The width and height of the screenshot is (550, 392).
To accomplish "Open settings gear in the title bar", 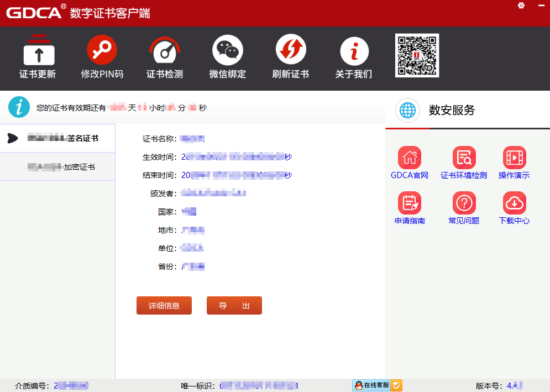I will click(521, 6).
